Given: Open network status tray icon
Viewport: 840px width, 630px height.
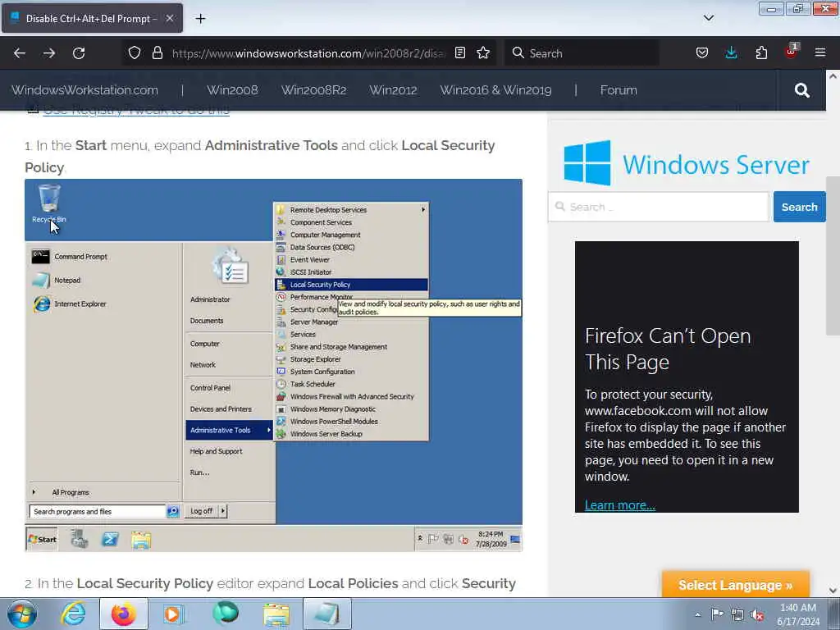Looking at the screenshot, I should [737, 615].
